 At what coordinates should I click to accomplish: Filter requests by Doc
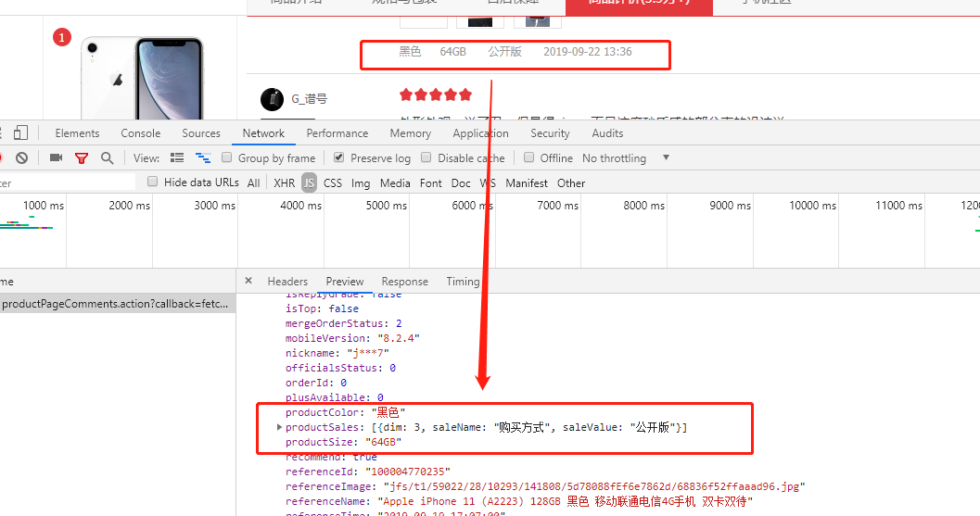click(x=461, y=183)
